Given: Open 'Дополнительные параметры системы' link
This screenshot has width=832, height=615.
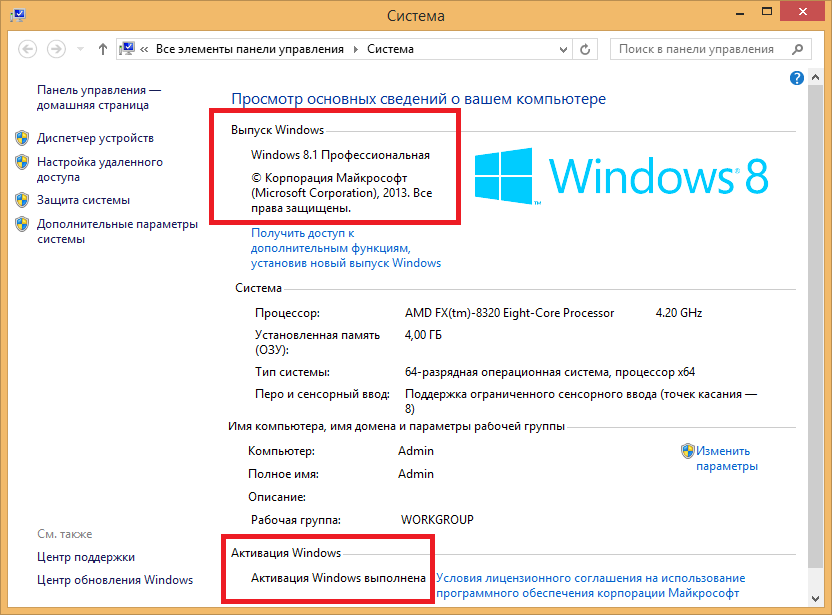Looking at the screenshot, I should (x=117, y=231).
